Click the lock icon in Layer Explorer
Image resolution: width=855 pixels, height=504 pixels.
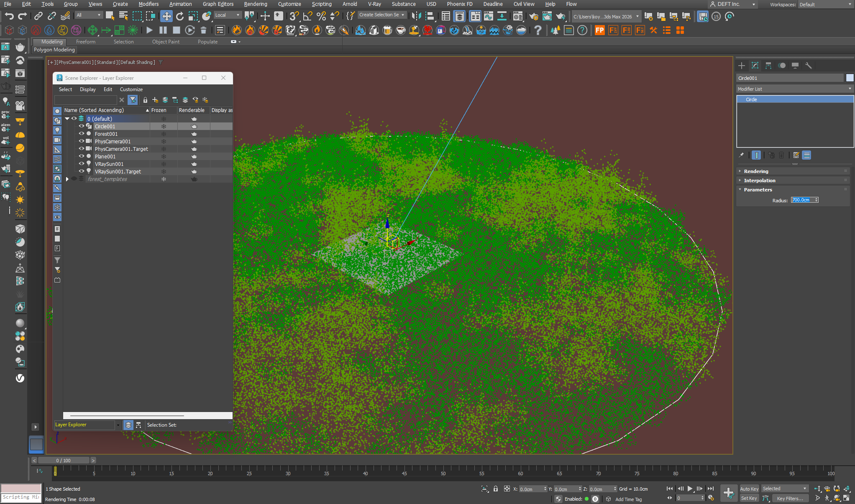click(x=145, y=100)
